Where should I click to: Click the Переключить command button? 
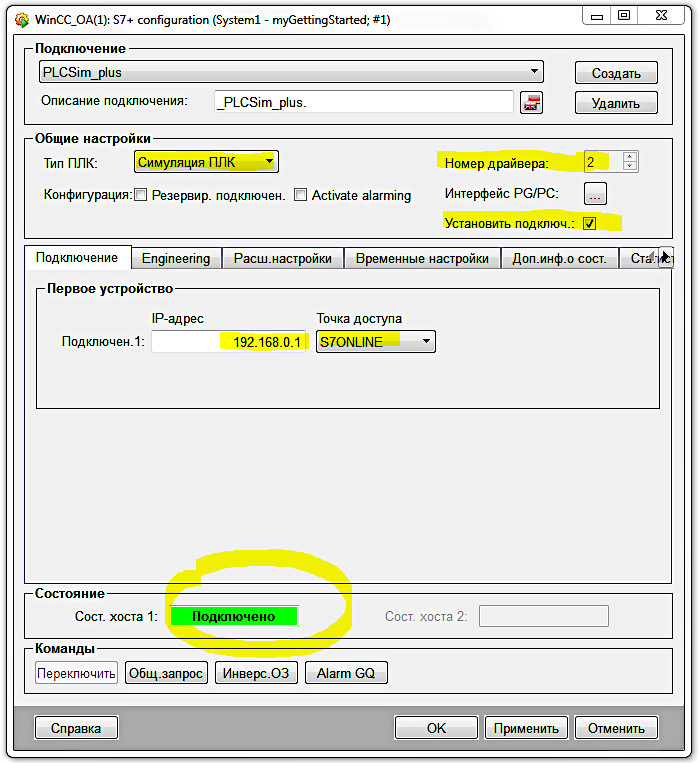click(x=76, y=673)
